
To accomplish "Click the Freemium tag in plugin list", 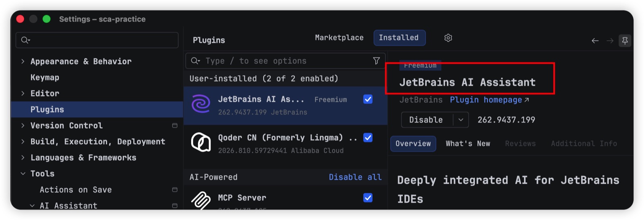I will 330,99.
